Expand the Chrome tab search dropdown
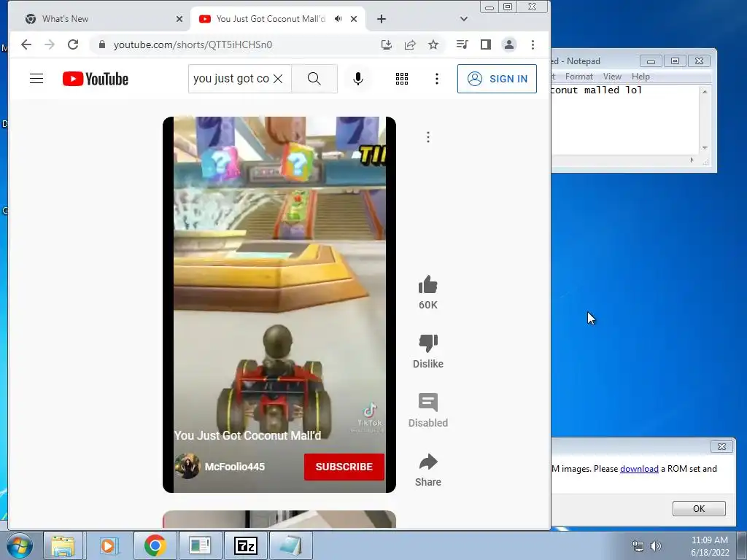The height and width of the screenshot is (560, 747). 463,19
